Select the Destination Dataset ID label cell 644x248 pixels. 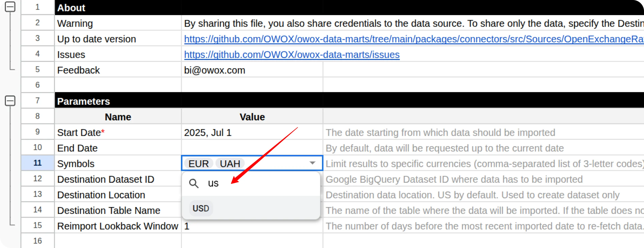pyautogui.click(x=118, y=179)
